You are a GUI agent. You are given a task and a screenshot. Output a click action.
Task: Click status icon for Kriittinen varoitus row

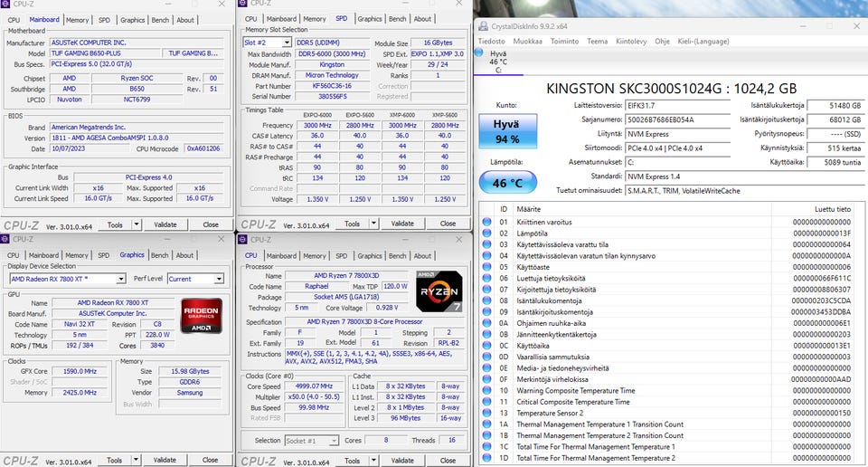coord(486,222)
